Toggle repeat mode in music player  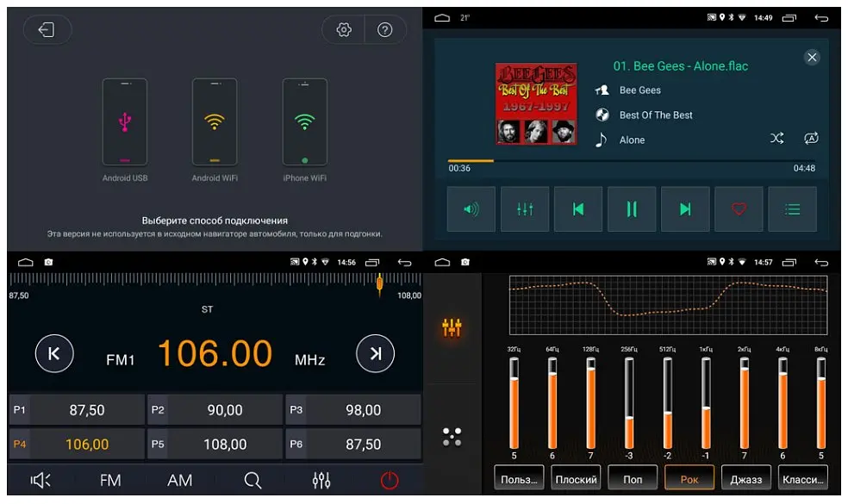811,139
